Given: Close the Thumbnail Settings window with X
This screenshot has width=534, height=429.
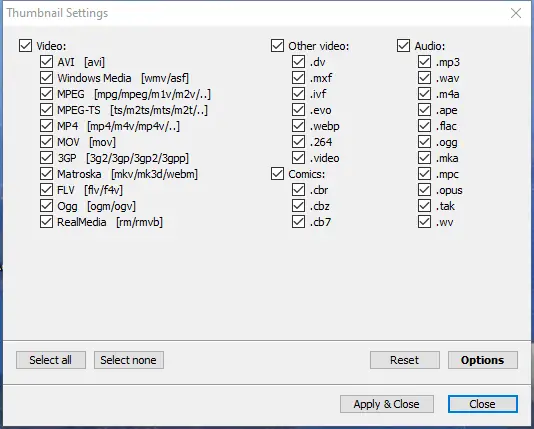Looking at the screenshot, I should 516,13.
